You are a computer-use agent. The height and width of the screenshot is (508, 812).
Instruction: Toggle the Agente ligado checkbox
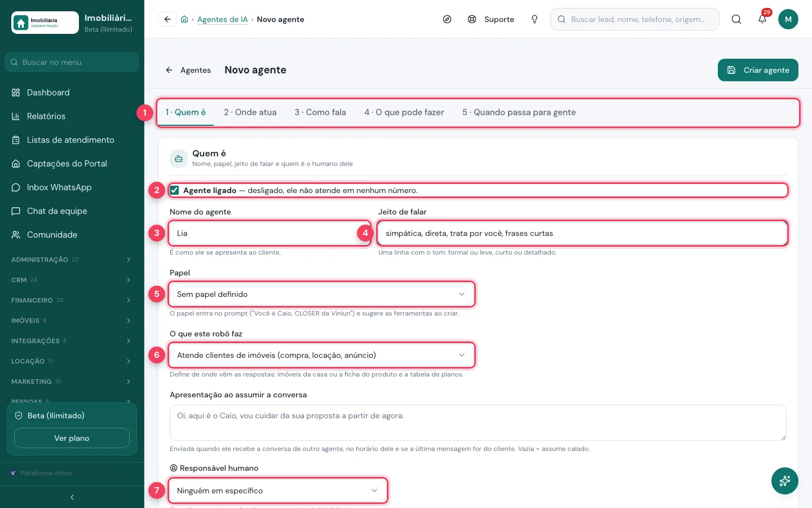175,190
